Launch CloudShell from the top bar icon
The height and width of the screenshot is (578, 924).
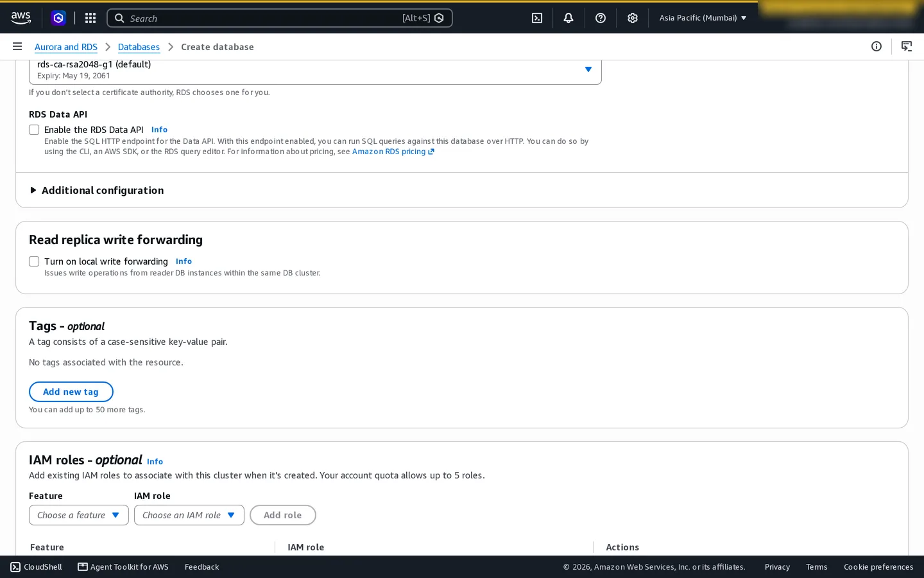(x=537, y=18)
